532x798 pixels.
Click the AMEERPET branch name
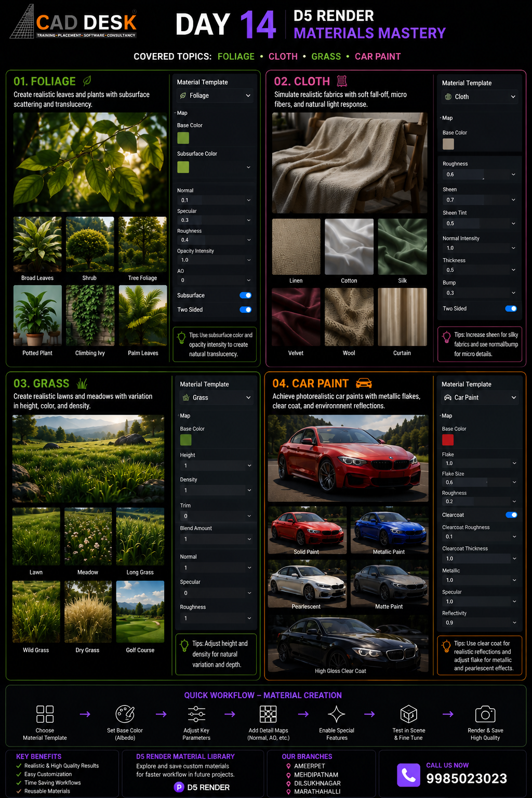coord(310,766)
